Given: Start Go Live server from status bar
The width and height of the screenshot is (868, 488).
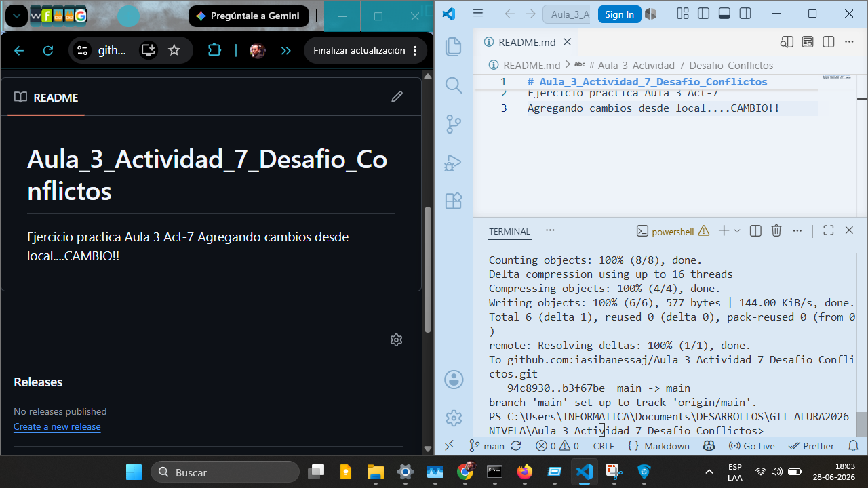Looking at the screenshot, I should click(751, 446).
